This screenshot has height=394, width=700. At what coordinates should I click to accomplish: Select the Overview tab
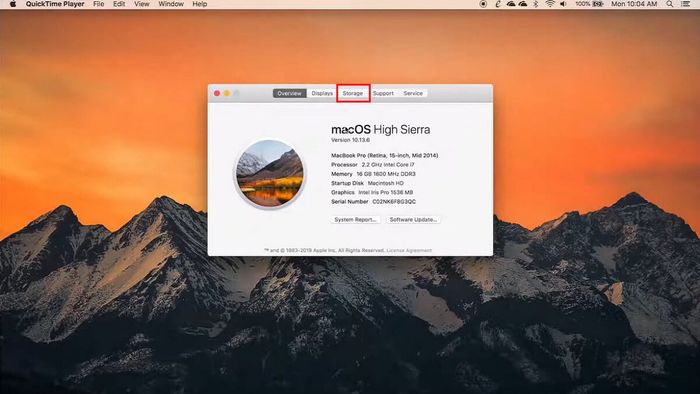289,93
